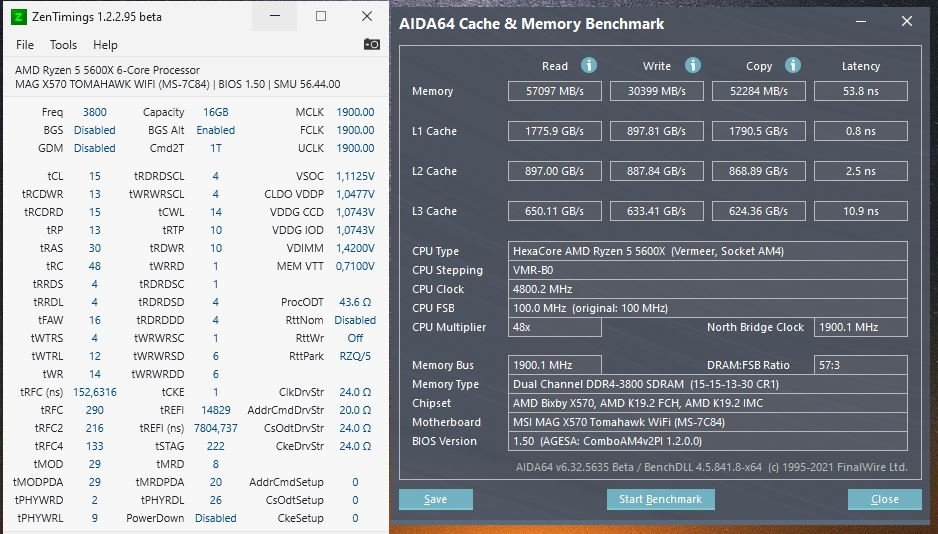
Task: Click the VSOC value 1,1125V
Action: [355, 176]
